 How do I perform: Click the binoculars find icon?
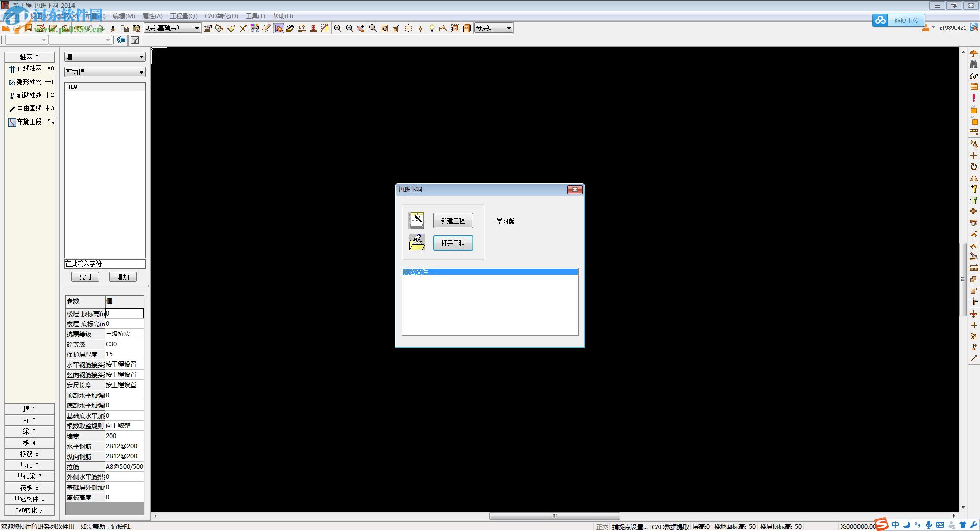(973, 65)
